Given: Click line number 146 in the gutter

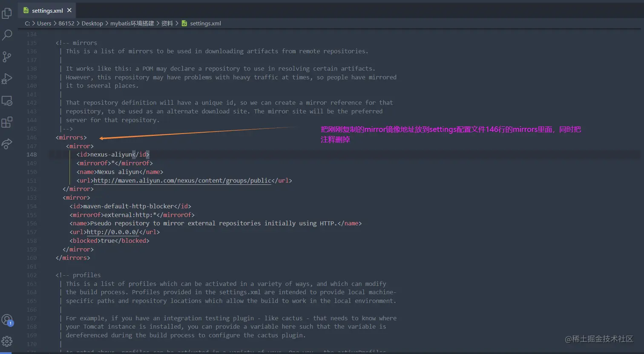Looking at the screenshot, I should pyautogui.click(x=32, y=137).
